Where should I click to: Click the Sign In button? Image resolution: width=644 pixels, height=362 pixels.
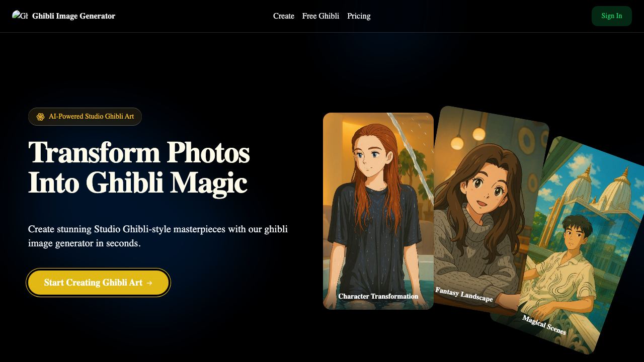[x=612, y=16]
